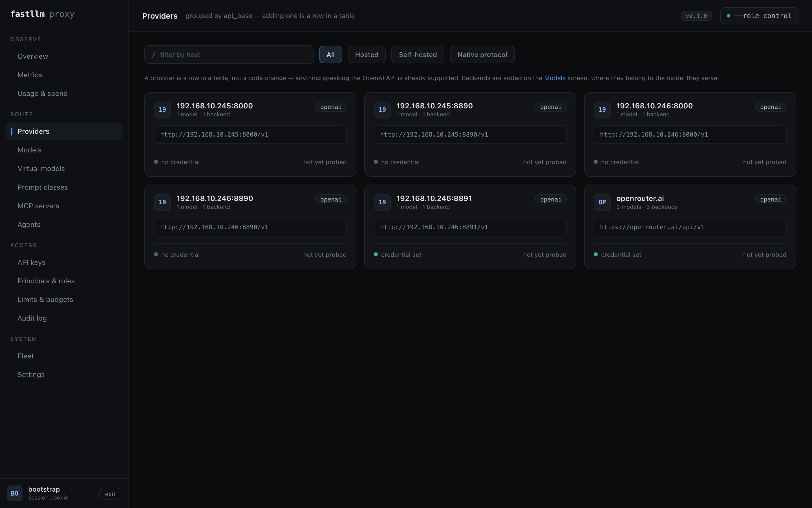Filter providers by Self-hosted
Screen dimensions: 812x508
(x=418, y=54)
